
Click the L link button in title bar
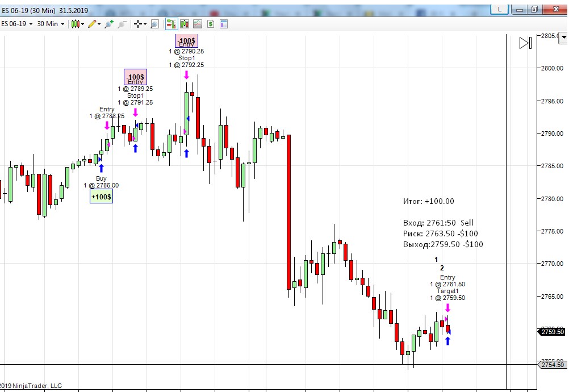pos(500,10)
